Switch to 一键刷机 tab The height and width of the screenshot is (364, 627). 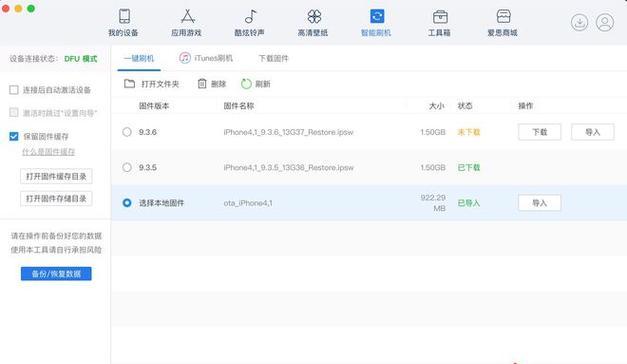pos(139,58)
